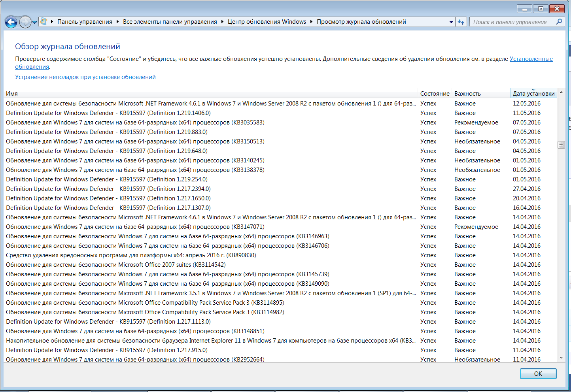Select the Internet Explorer 11 cumulative update row

pos(280,341)
